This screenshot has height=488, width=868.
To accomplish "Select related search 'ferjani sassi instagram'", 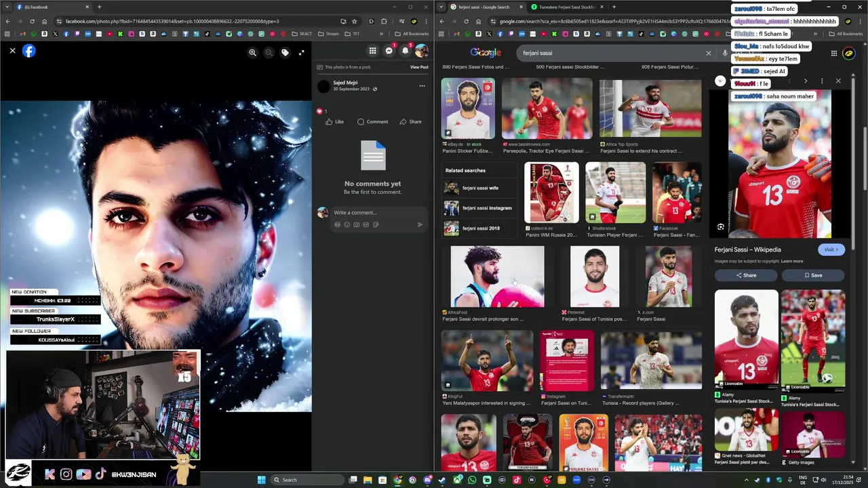I will [x=479, y=208].
